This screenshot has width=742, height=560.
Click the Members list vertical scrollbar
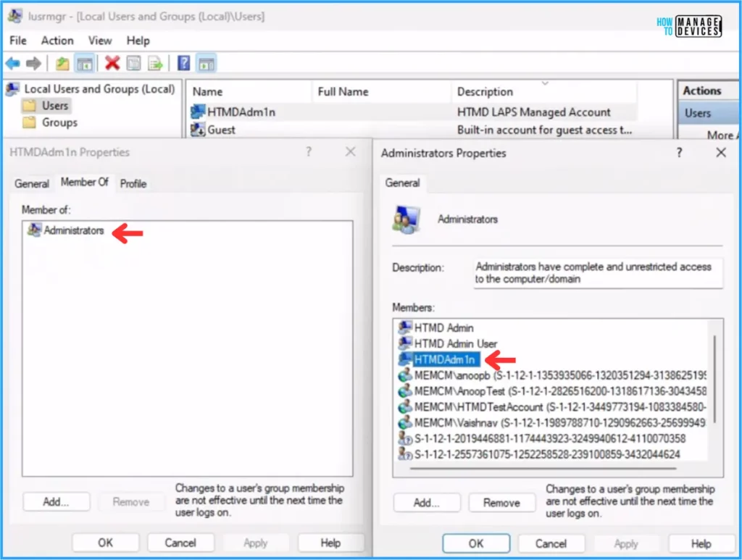click(x=714, y=379)
